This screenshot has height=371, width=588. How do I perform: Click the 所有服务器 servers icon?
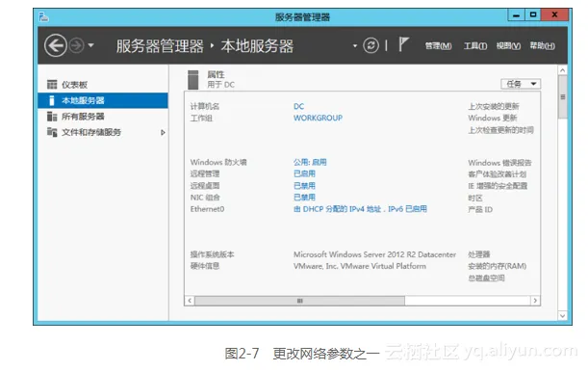[x=52, y=117]
